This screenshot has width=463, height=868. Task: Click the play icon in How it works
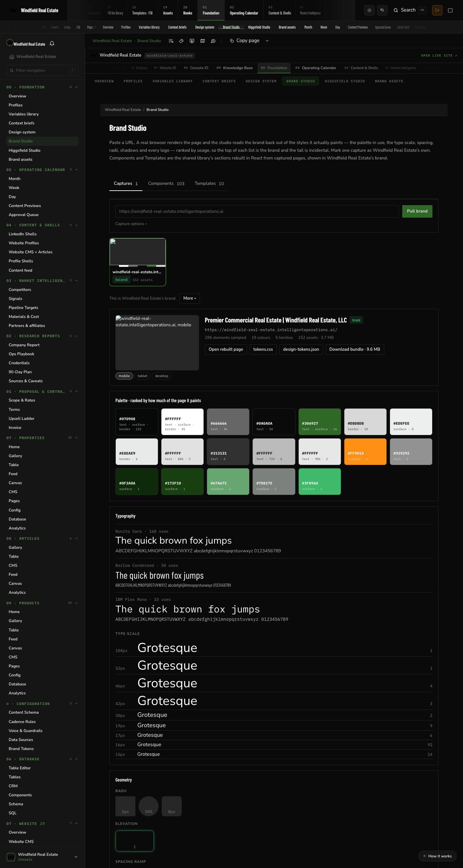(425, 856)
